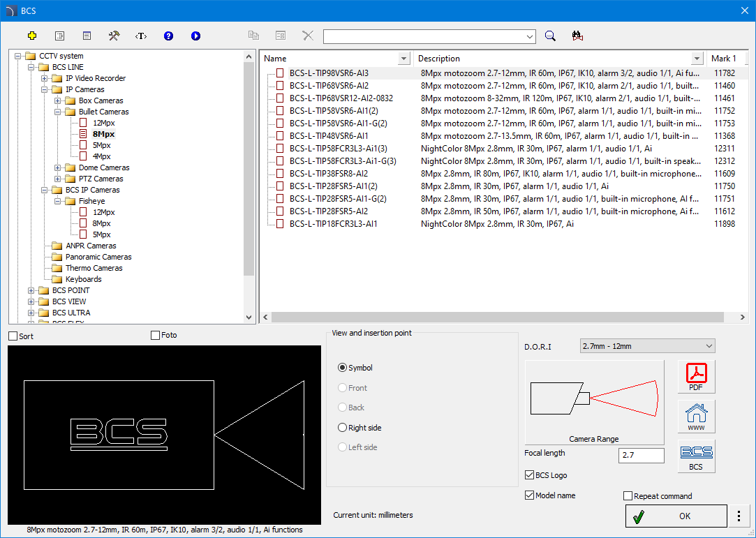Expand the BCS POINT folder
Image resolution: width=756 pixels, height=538 pixels.
click(x=31, y=290)
